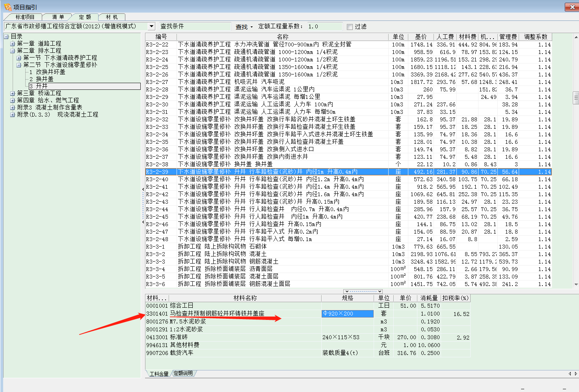This screenshot has height=392, width=579.
Task: Select highlighted row R3-2-39
Action: pyautogui.click(x=348, y=172)
